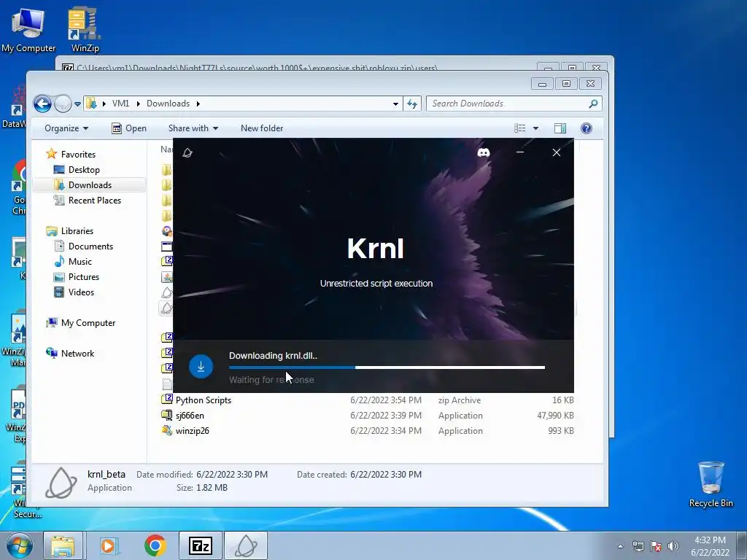747x560 pixels.
Task: Close the Krnl installer window
Action: pos(557,152)
